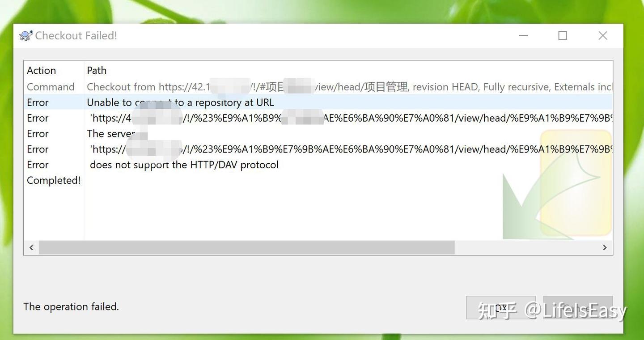Minimize the Checkout Failed window
The height and width of the screenshot is (340, 644).
tap(523, 36)
